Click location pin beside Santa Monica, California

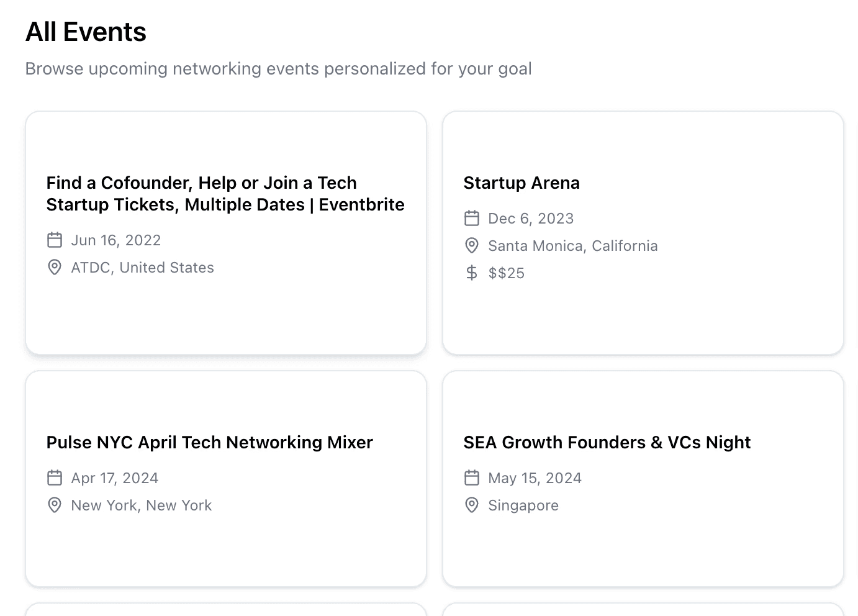tap(472, 245)
